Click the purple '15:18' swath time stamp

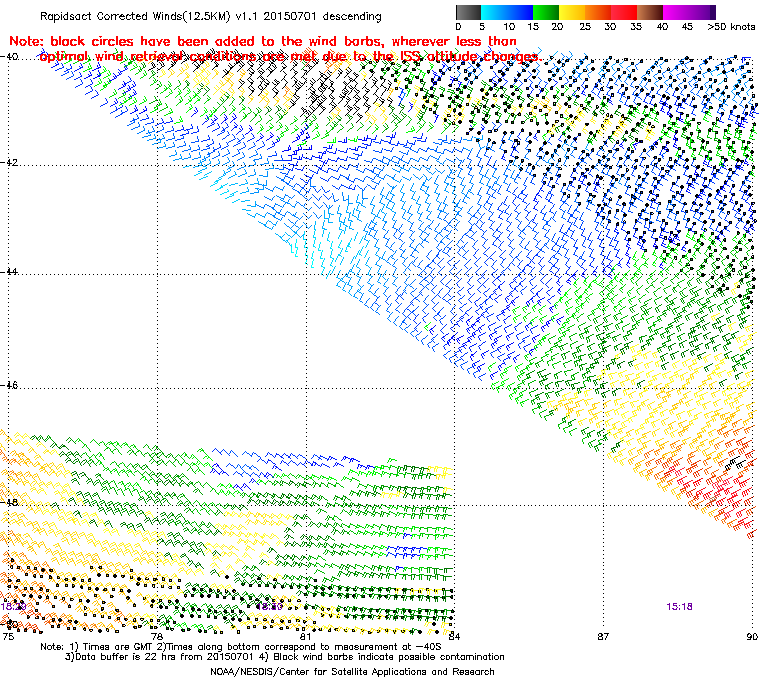tap(679, 607)
